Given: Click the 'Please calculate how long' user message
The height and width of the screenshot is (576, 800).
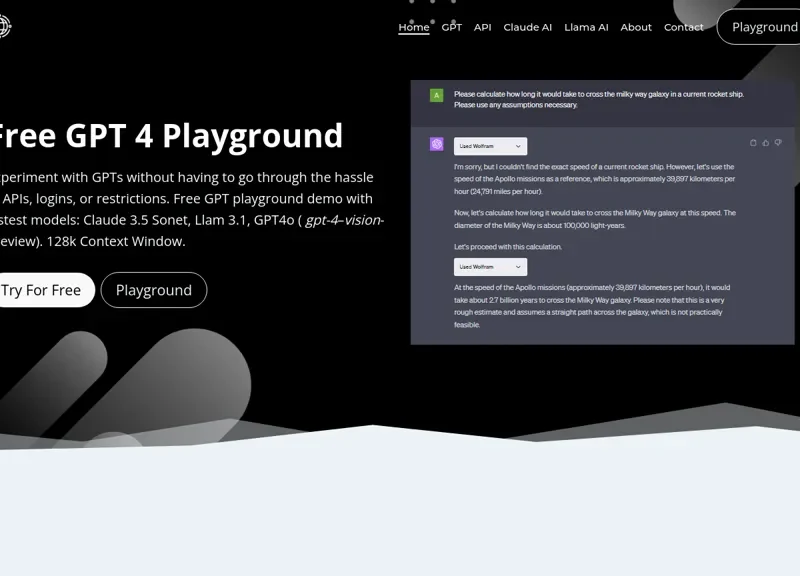Looking at the screenshot, I should click(599, 99).
